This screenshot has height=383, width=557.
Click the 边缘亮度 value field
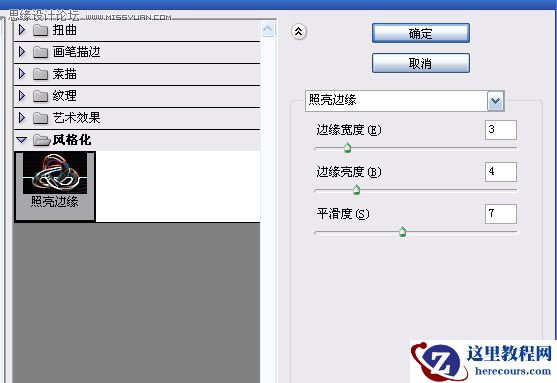pos(501,172)
